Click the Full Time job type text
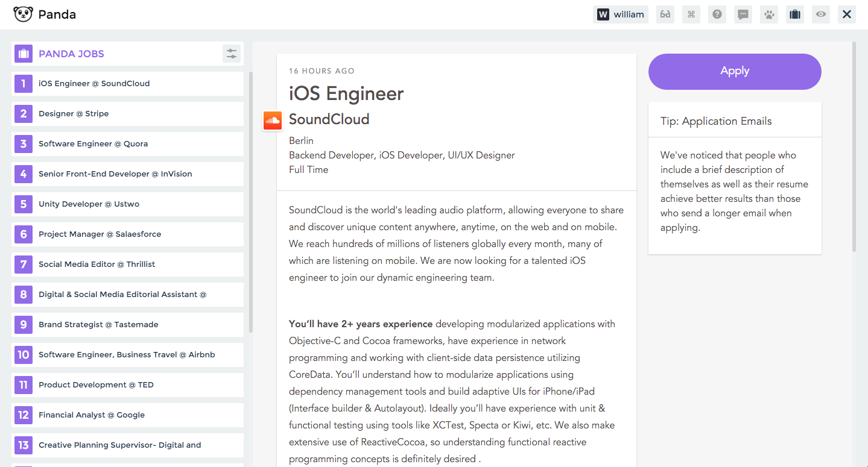 pyautogui.click(x=309, y=169)
